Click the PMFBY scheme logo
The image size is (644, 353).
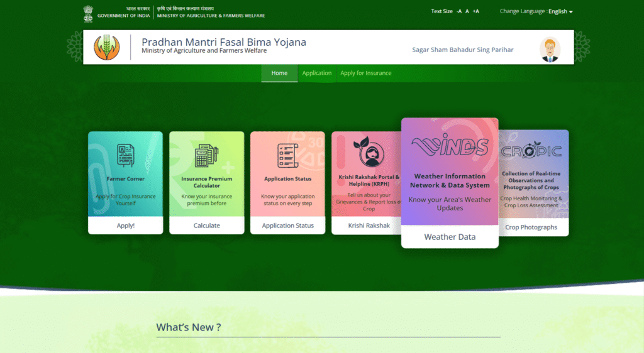pos(106,48)
